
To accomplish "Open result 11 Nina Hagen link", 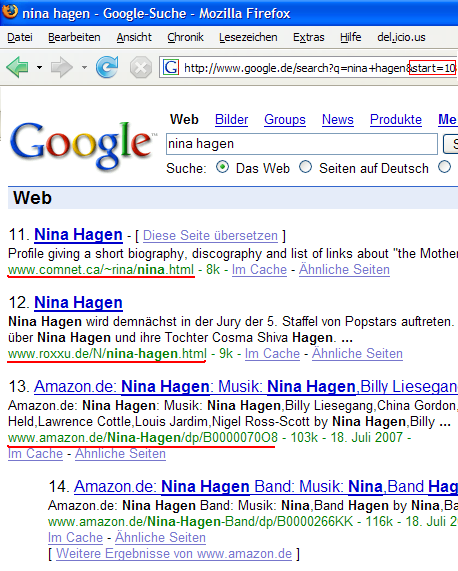I will [x=78, y=235].
